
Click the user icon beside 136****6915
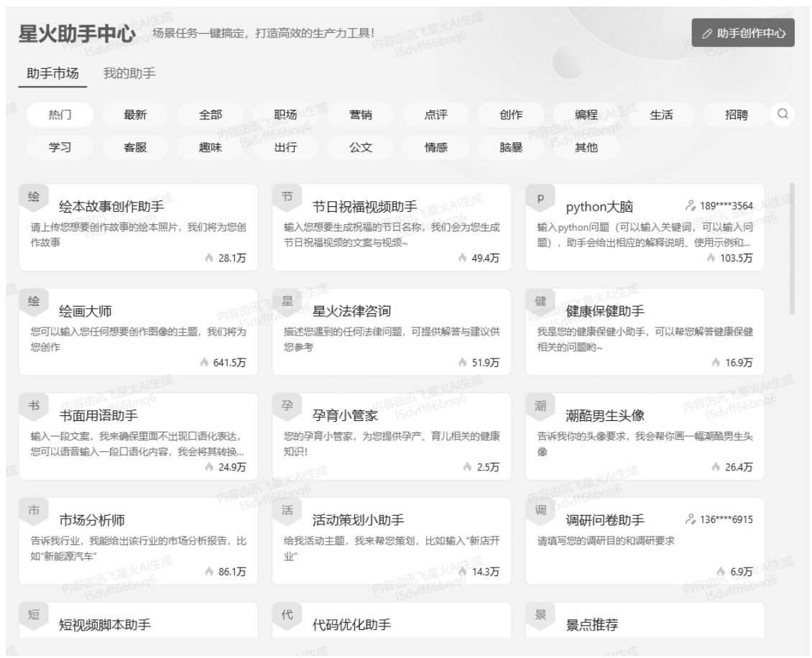pyautogui.click(x=691, y=519)
